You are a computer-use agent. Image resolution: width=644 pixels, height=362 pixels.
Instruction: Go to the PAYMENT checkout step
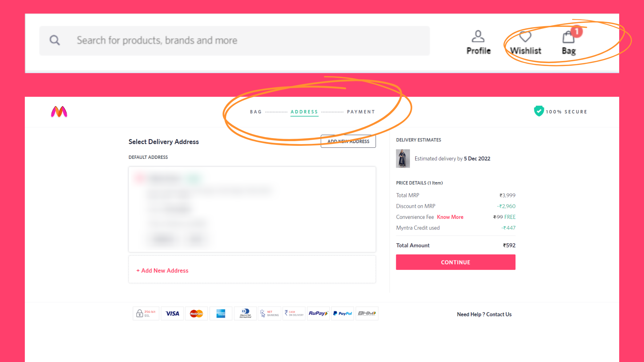click(x=361, y=112)
